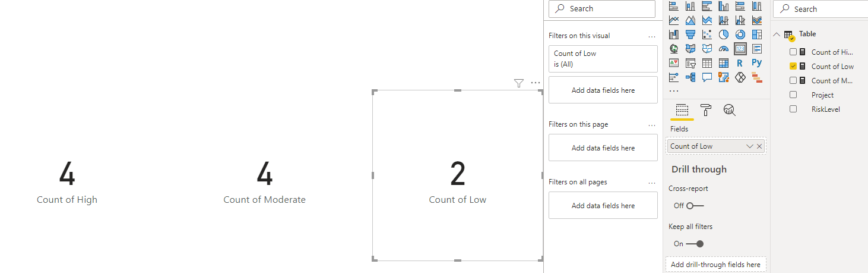The image size is (868, 273).
Task: Select the Funnel visualization
Action: (x=690, y=34)
